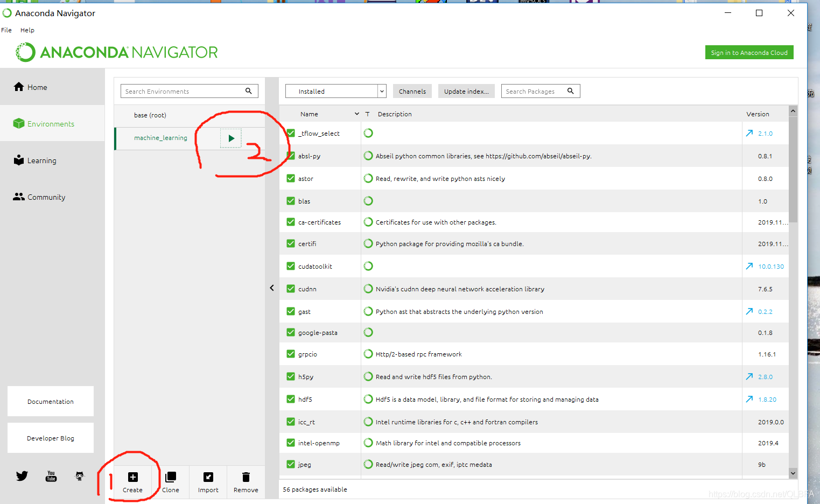Toggle the astor package checkbox
Screen dimensions: 820x504
point(291,178)
